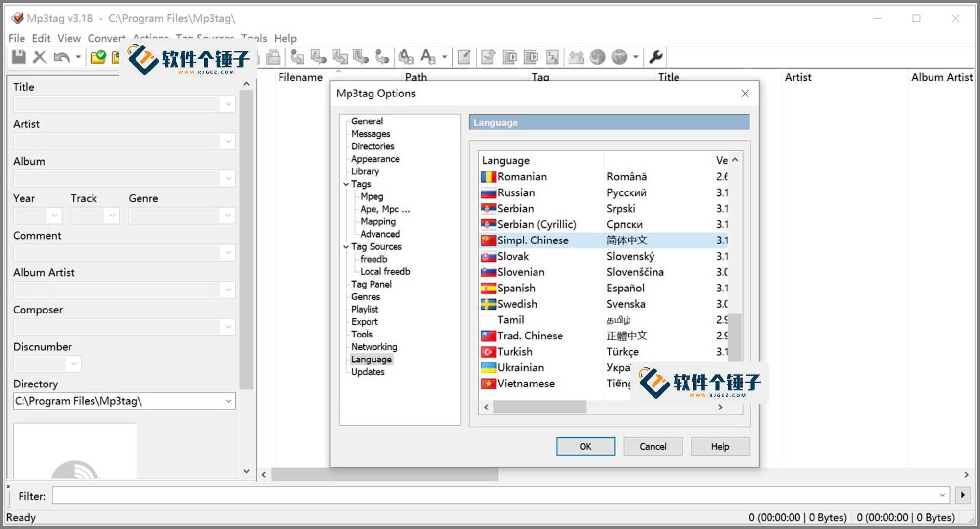Open the Year dropdown
The height and width of the screenshot is (529, 980).
[54, 216]
